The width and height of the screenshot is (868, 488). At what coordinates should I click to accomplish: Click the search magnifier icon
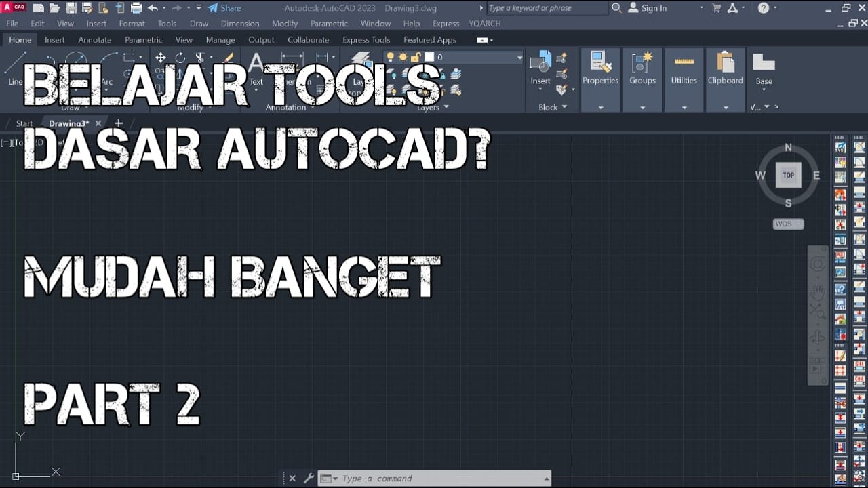(x=616, y=8)
